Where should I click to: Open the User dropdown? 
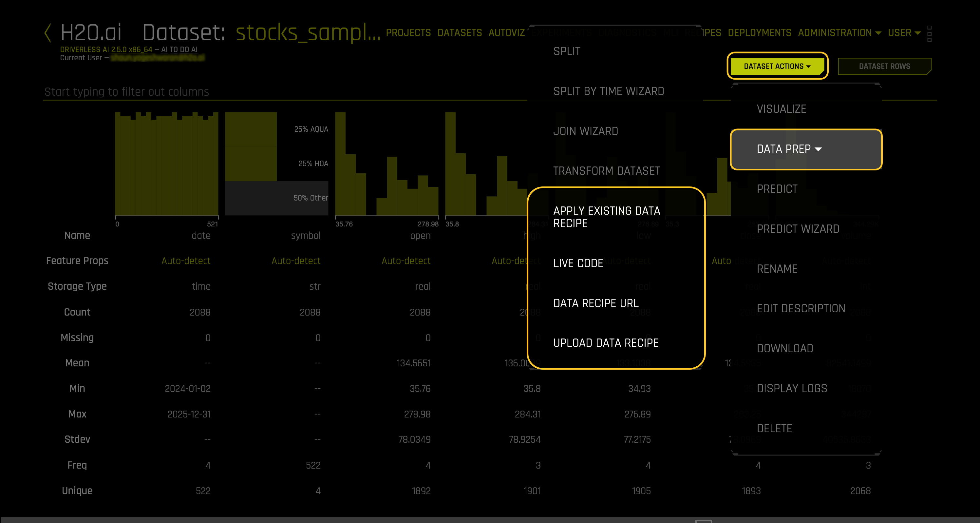click(x=904, y=33)
